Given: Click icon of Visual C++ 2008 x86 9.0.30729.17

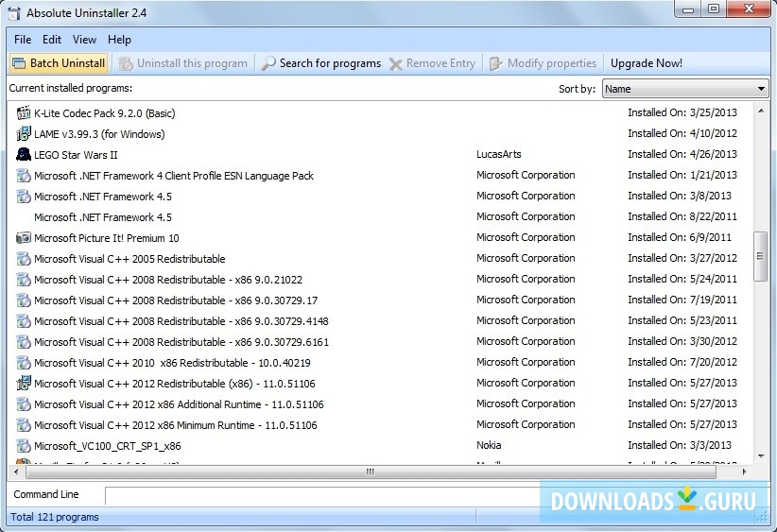Looking at the screenshot, I should click(x=24, y=300).
